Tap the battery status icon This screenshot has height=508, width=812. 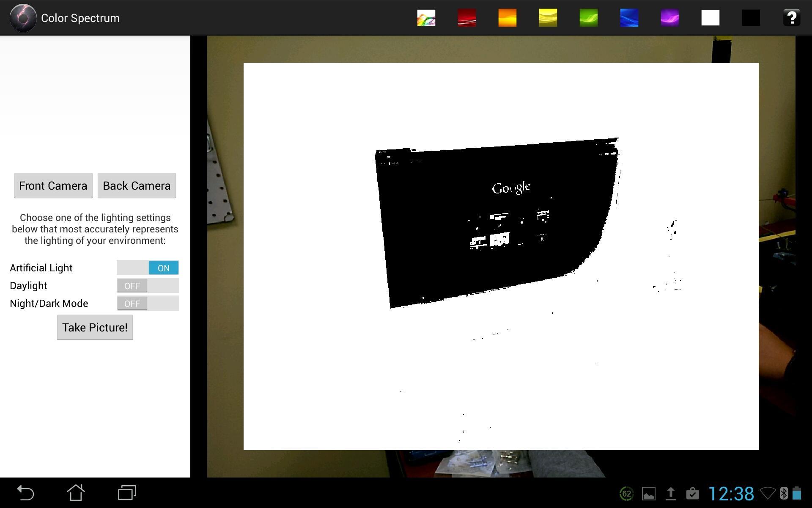pos(797,493)
